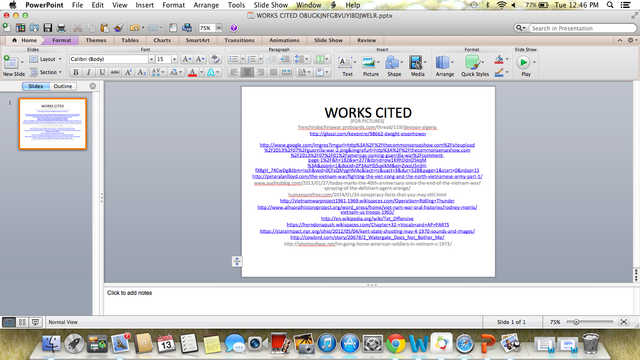Click the New Slide icon
Viewport: 640px width, 360px height.
[11, 62]
